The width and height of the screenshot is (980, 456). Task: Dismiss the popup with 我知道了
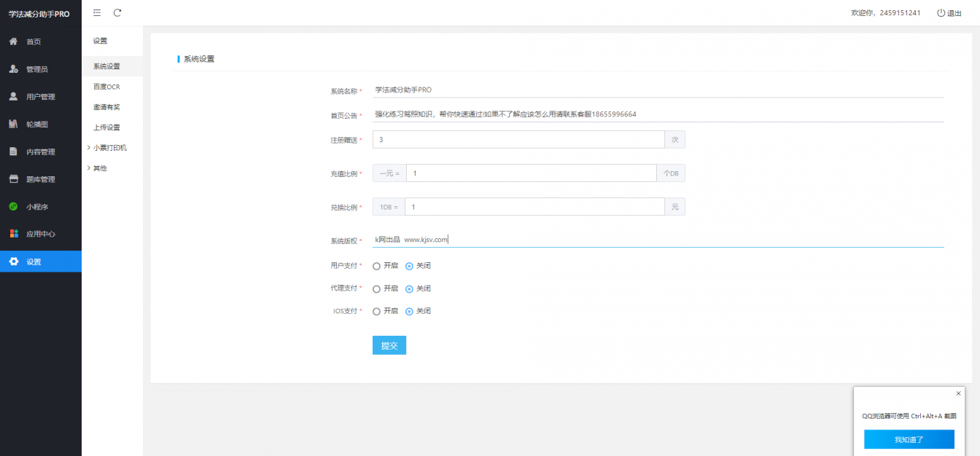tap(909, 439)
